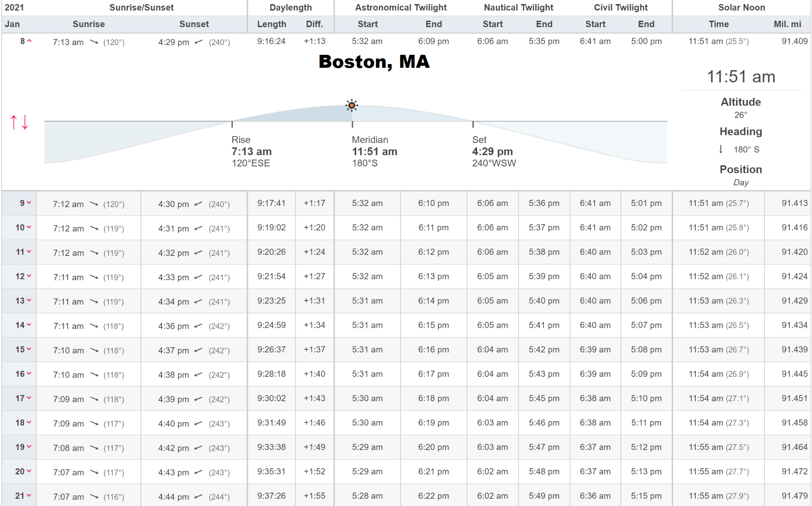The image size is (812, 506).
Task: Click the Daylength header
Action: 290,7
